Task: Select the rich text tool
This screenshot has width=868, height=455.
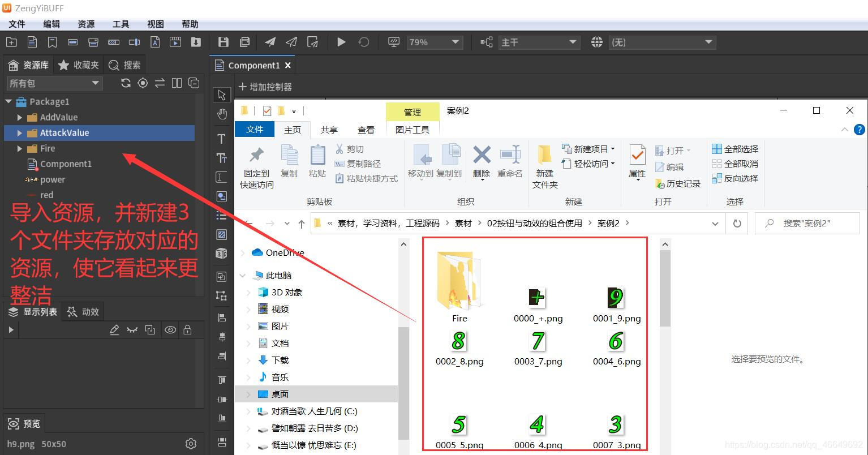Action: [x=222, y=158]
